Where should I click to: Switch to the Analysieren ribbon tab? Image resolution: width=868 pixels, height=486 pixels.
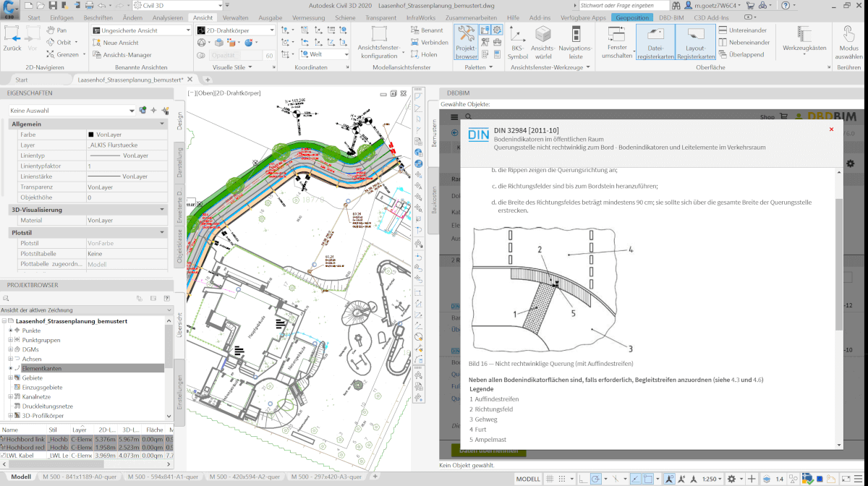168,17
